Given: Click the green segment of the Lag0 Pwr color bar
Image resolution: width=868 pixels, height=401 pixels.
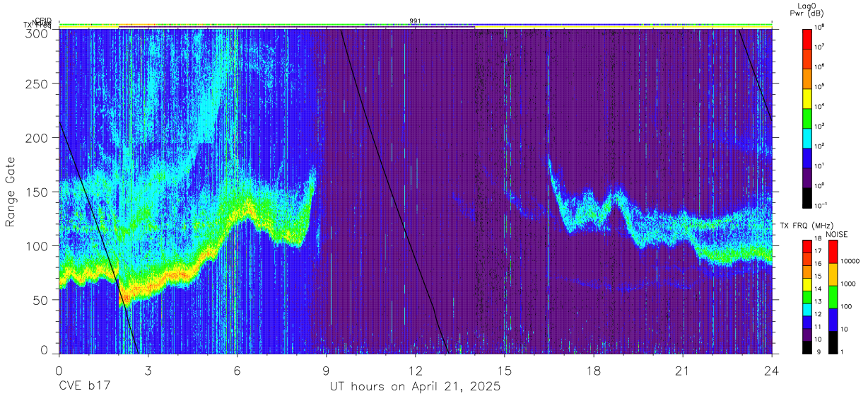Looking at the screenshot, I should 807,117.
